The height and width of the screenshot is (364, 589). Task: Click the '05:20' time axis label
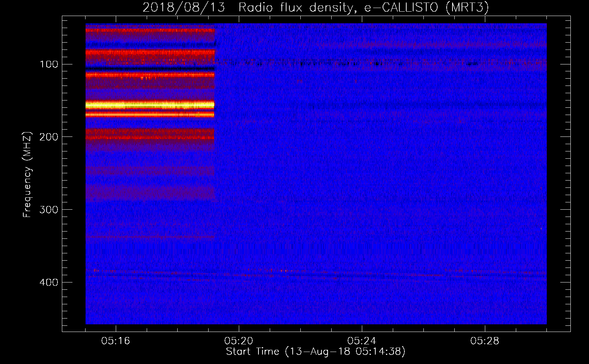[239, 341]
